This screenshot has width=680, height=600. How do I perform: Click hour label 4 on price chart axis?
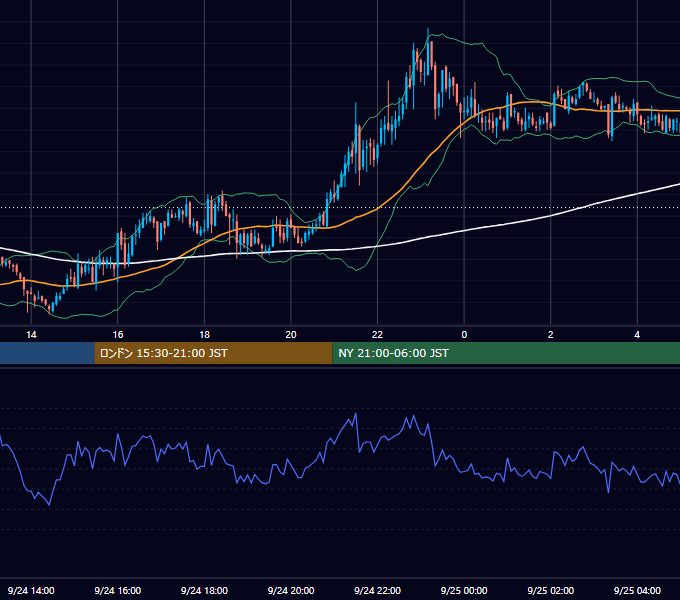637,335
